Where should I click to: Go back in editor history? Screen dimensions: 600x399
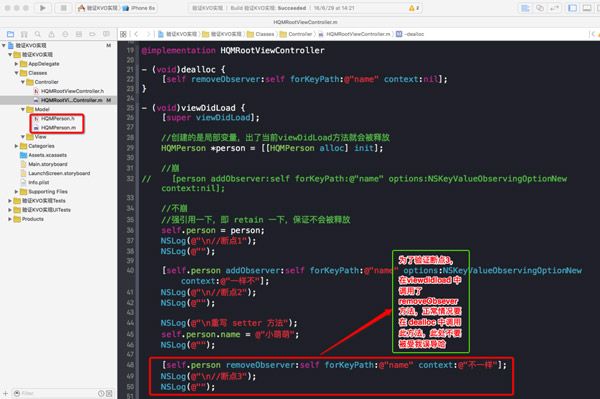(136, 34)
